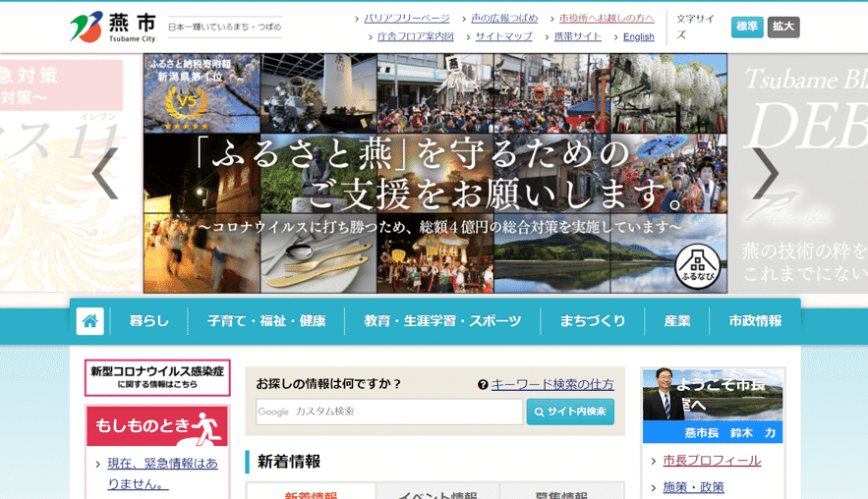Image resolution: width=868 pixels, height=499 pixels.
Task: Open the 子育て・福祉・健康 menu
Action: [x=266, y=321]
